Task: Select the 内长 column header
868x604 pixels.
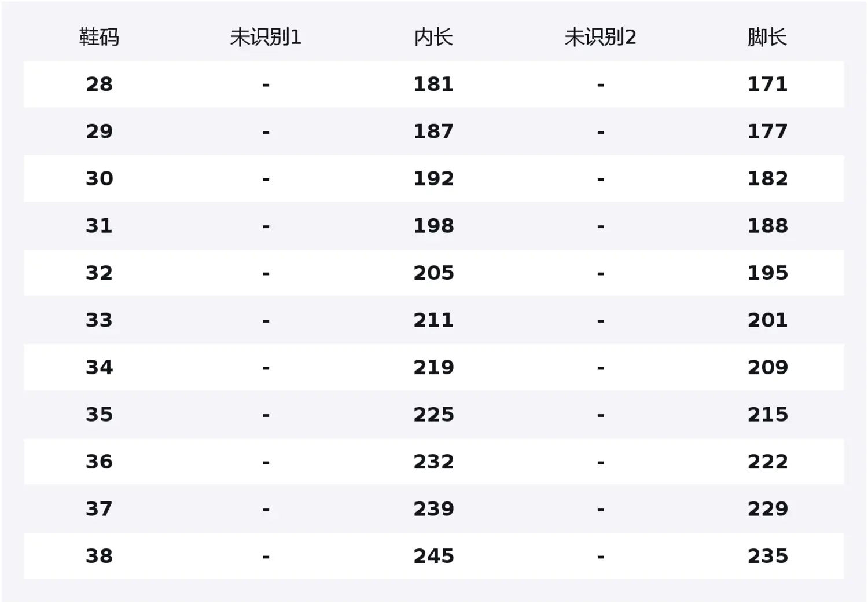Action: (433, 38)
